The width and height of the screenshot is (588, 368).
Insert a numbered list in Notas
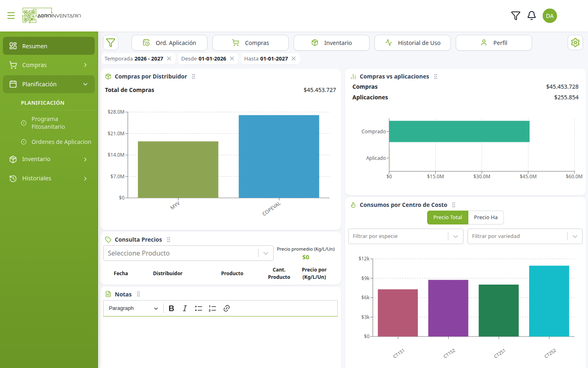[x=212, y=308]
